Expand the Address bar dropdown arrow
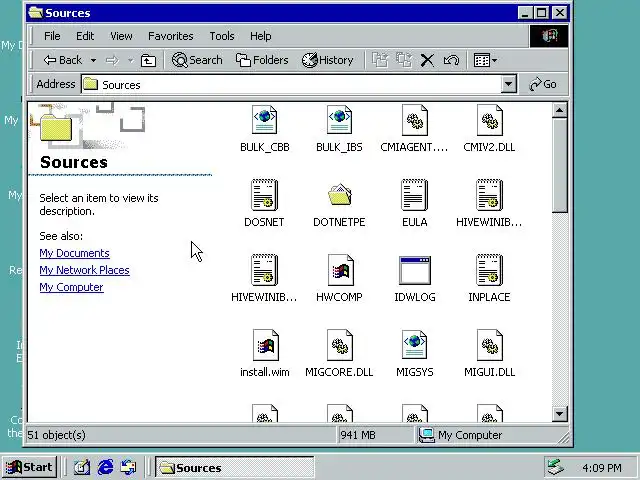The height and width of the screenshot is (480, 640). 508,84
